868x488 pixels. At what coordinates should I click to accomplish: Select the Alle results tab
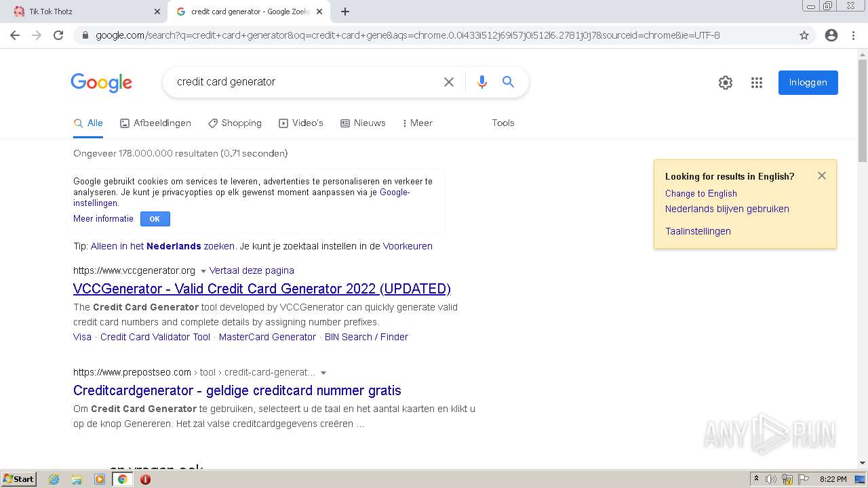click(88, 123)
